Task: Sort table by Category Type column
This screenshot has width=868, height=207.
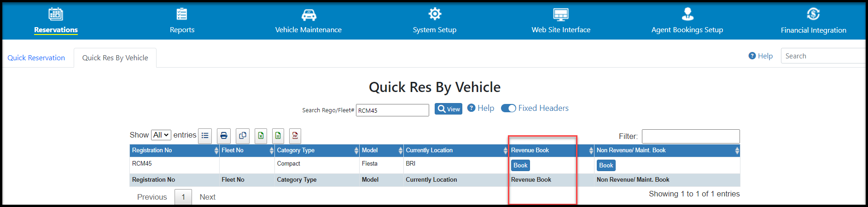Action: 317,150
